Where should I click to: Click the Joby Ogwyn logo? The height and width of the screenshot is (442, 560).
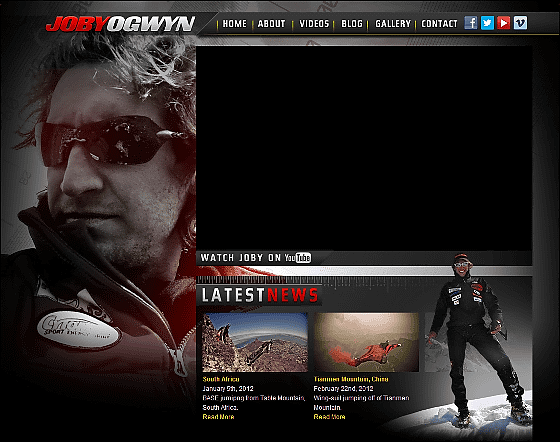[120, 24]
